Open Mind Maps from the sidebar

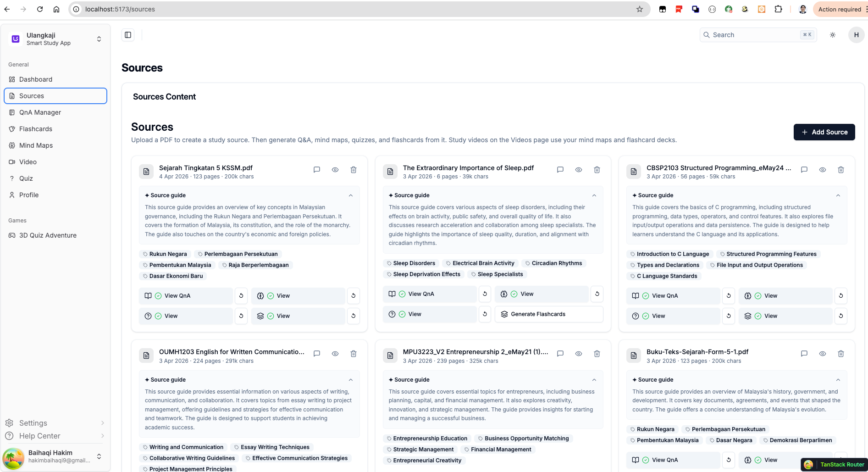click(x=36, y=145)
